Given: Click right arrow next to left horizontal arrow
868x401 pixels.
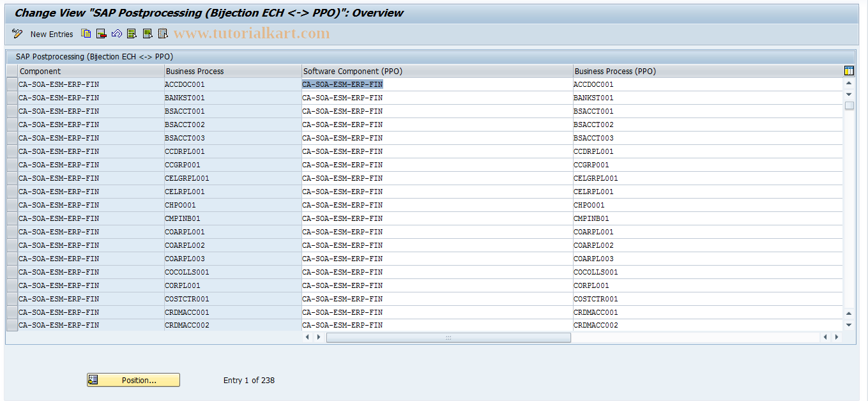Looking at the screenshot, I should tap(319, 337).
